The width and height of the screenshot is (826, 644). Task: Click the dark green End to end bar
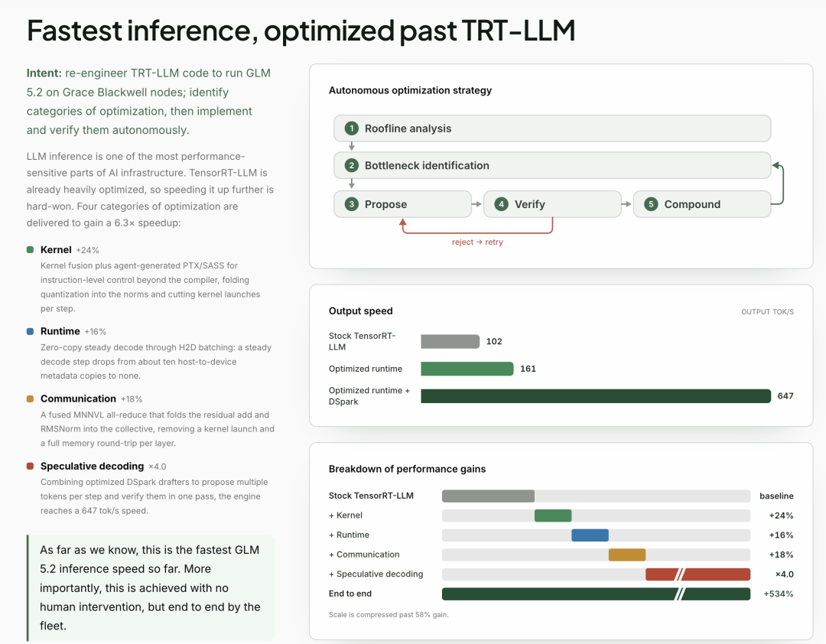pyautogui.click(x=596, y=594)
